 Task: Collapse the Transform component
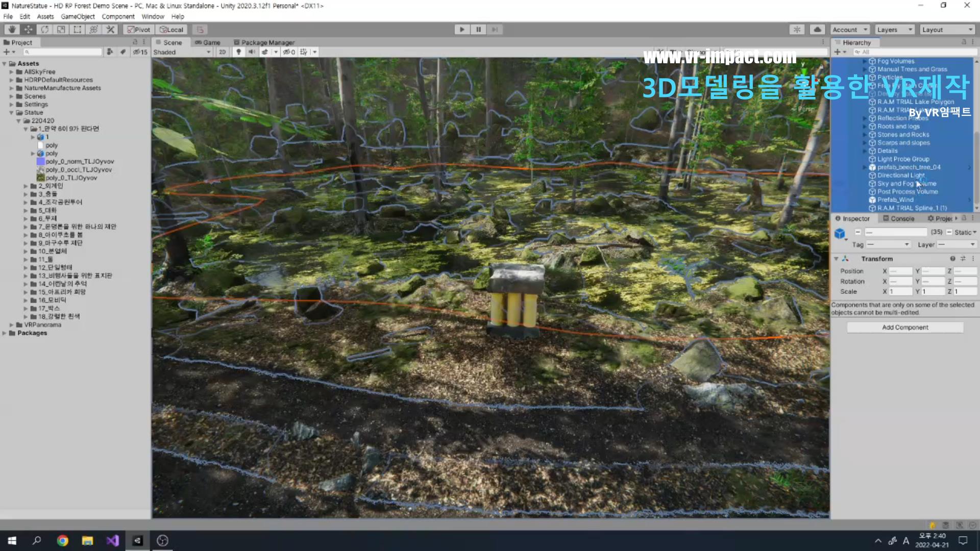(836, 259)
